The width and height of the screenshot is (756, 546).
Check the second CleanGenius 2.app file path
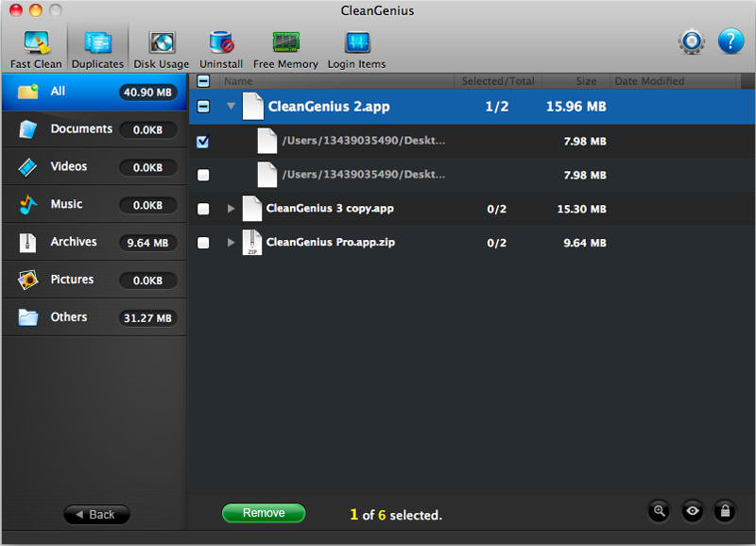(x=203, y=175)
